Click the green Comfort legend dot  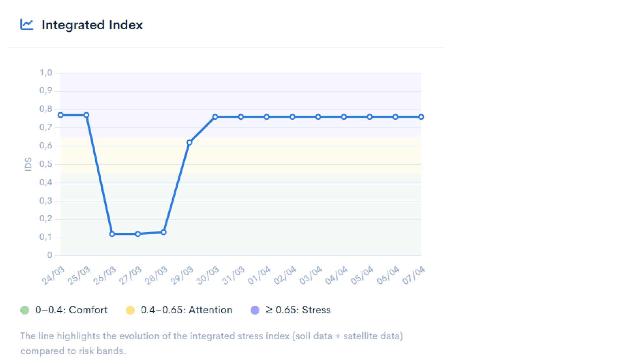click(25, 310)
